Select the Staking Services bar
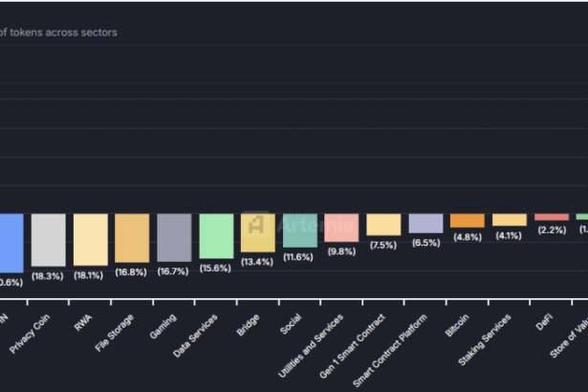Image resolution: width=588 pixels, height=392 pixels. (510, 220)
